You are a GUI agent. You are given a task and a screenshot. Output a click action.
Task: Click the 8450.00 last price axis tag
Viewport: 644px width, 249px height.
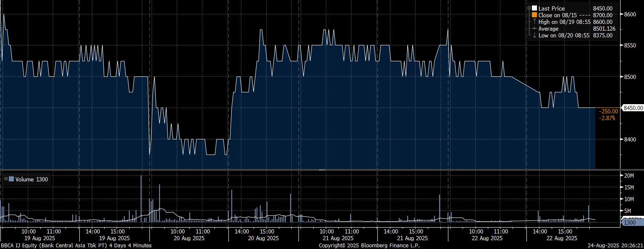633,108
